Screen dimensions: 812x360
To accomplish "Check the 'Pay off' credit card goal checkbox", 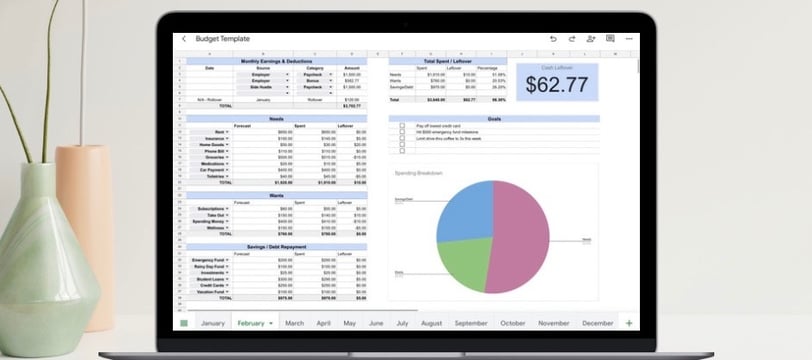I will [402, 126].
